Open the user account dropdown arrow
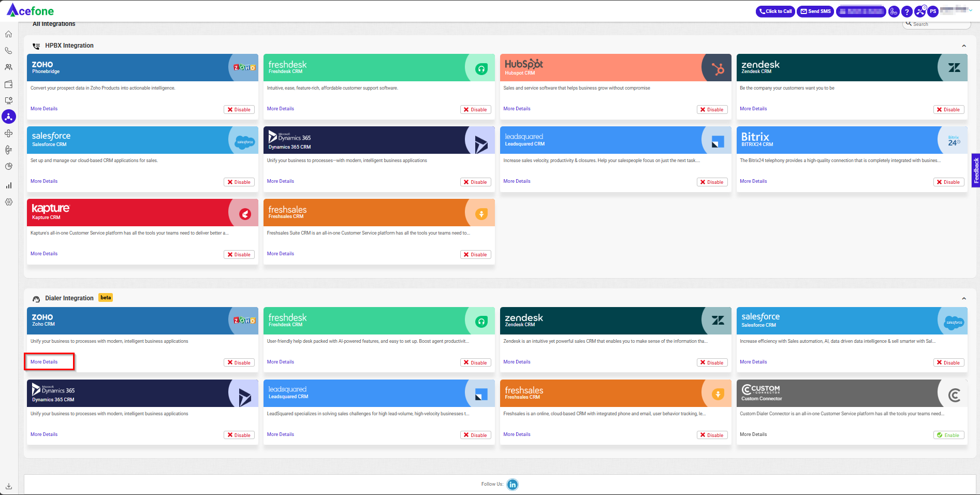This screenshot has width=980, height=495. (x=971, y=10)
